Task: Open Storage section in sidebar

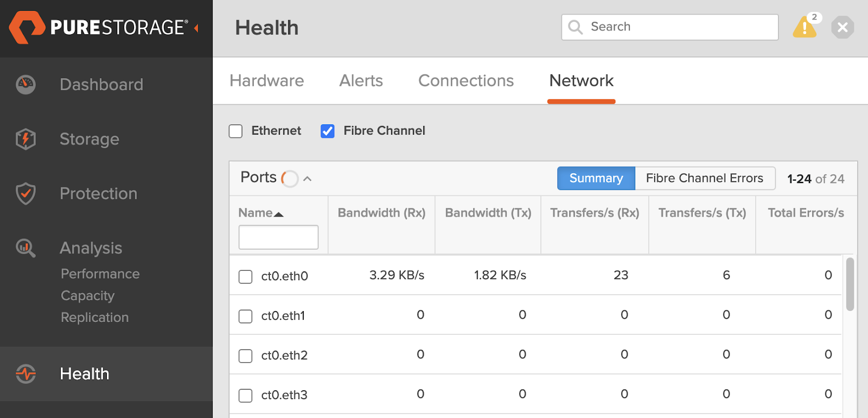Action: point(90,139)
